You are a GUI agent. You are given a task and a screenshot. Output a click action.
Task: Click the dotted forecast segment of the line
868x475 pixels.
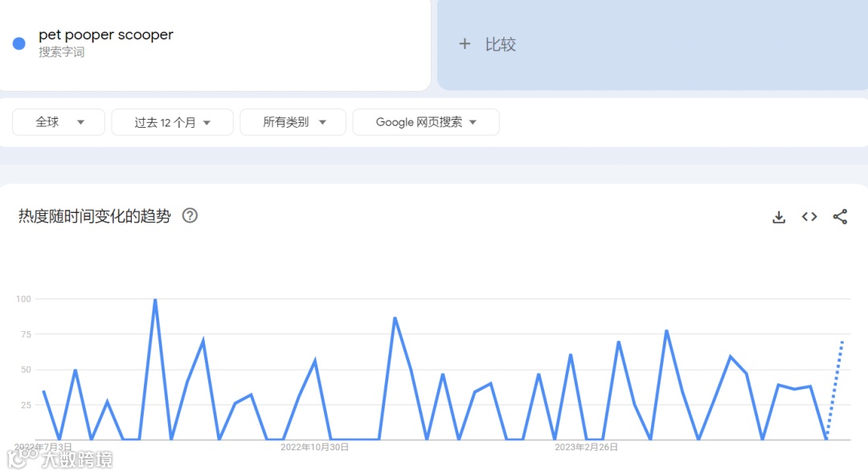(x=835, y=391)
